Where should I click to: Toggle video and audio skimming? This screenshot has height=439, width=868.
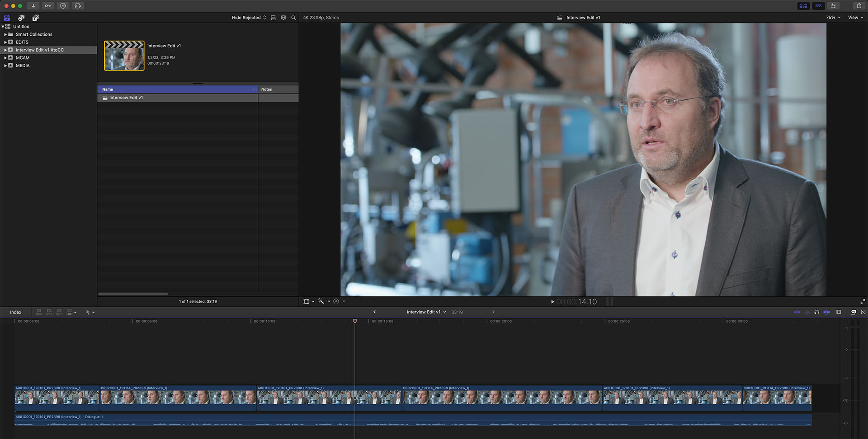pyautogui.click(x=797, y=312)
